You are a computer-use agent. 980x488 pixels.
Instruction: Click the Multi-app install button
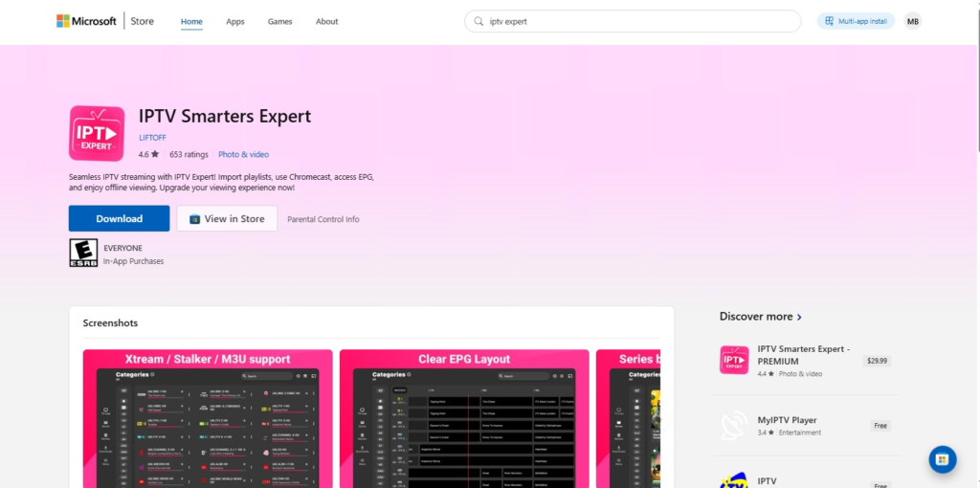[856, 21]
